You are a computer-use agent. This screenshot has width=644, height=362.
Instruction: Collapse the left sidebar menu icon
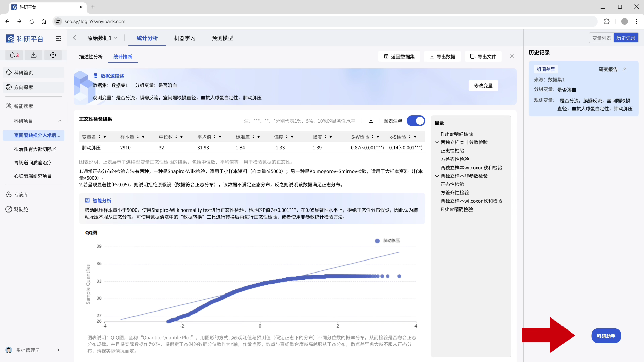tap(58, 39)
